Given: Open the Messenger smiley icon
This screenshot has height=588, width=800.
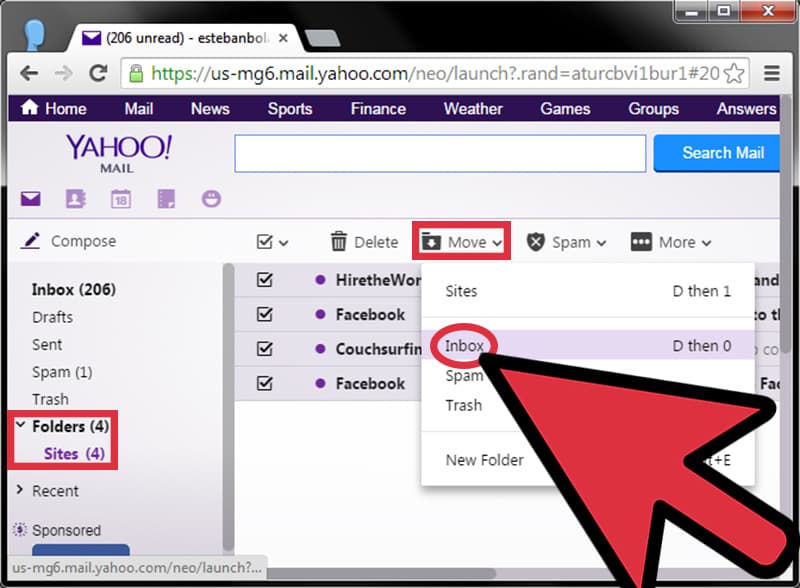Looking at the screenshot, I should point(211,199).
